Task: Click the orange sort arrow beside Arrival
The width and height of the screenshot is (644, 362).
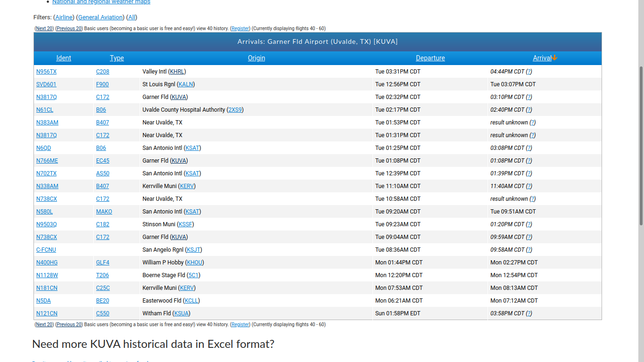Action: 554,58
